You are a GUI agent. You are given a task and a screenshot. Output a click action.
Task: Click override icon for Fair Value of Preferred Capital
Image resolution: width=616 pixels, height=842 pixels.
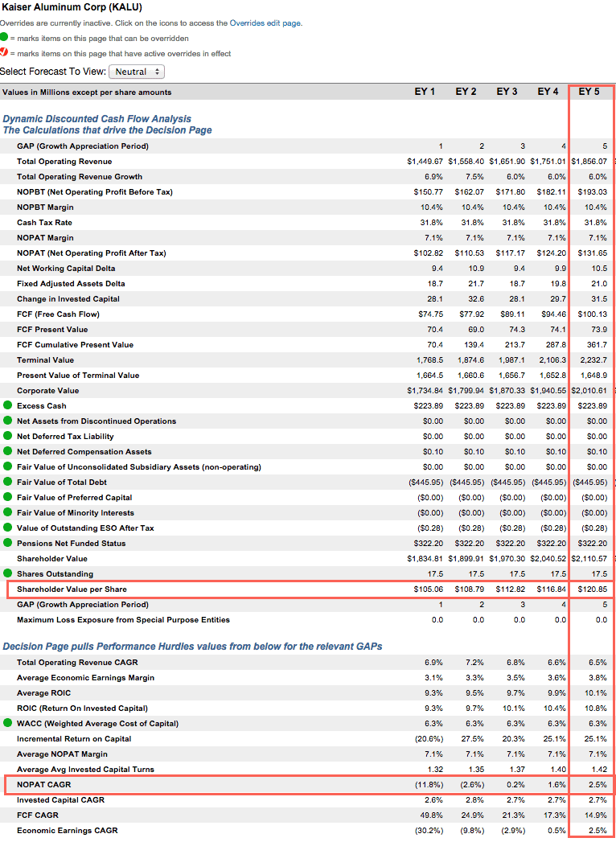coord(8,497)
